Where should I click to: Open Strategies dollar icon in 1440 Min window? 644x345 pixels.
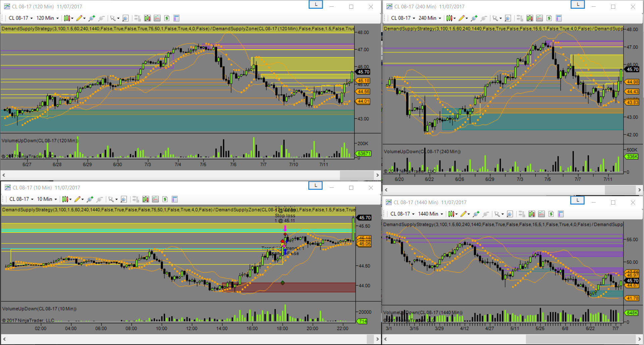[x=551, y=214]
